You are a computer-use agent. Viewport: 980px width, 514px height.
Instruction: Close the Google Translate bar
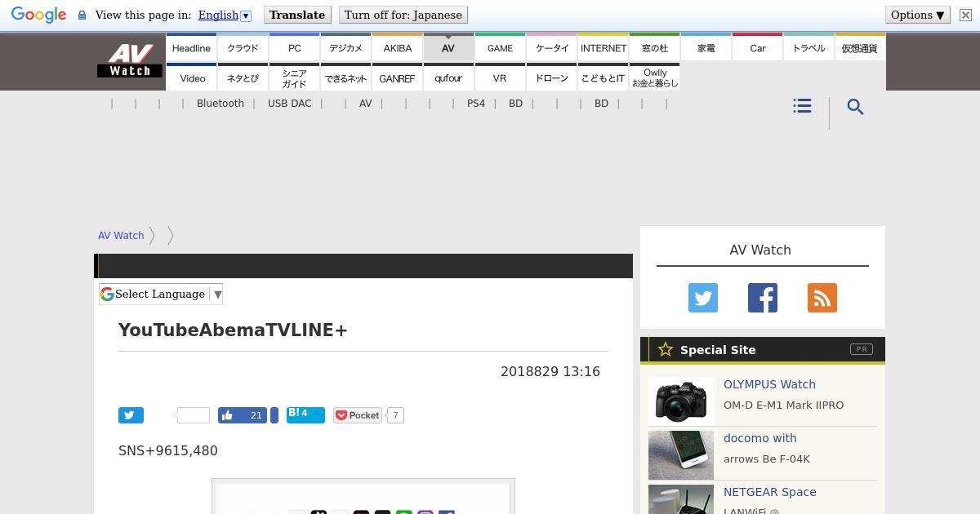click(965, 15)
